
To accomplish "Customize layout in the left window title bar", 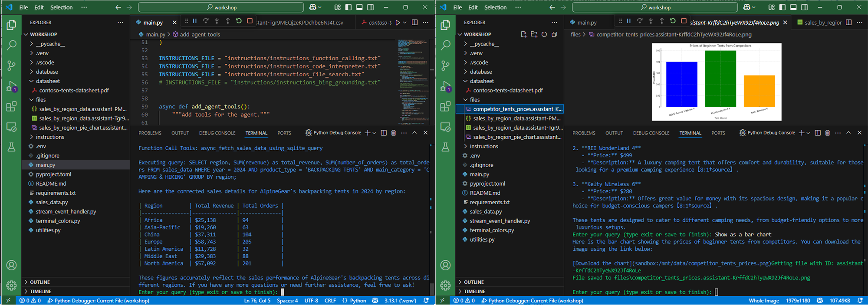I will (x=338, y=7).
